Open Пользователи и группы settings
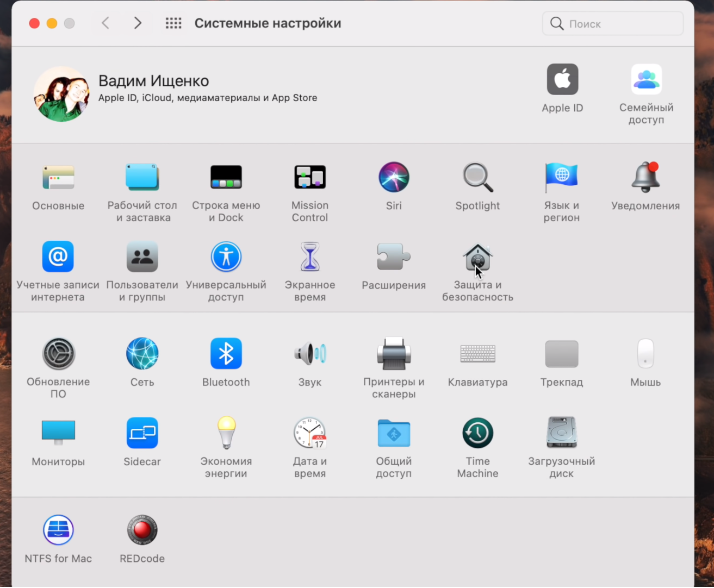 (x=142, y=257)
